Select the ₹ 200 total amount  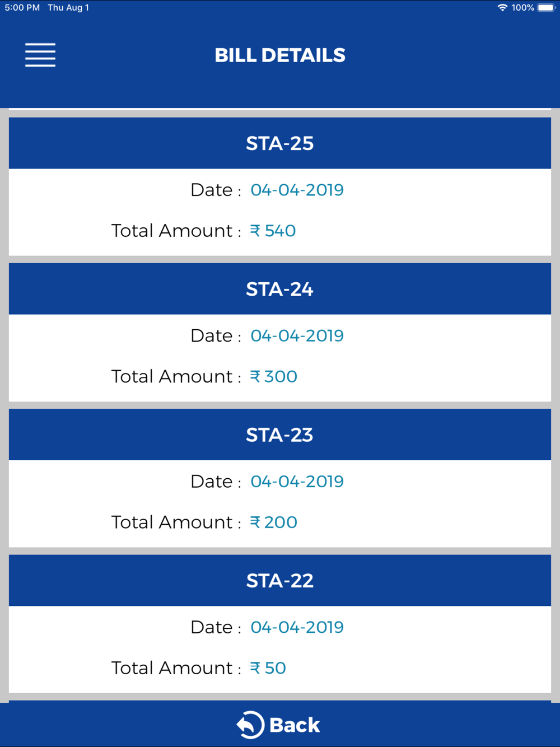coord(273,522)
